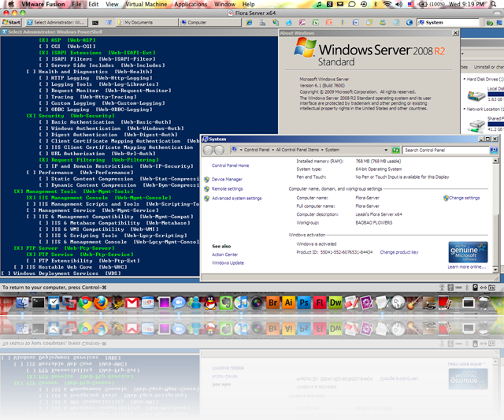Launch Access from Quick Launch bar
The image size is (504, 420).
(302, 23)
